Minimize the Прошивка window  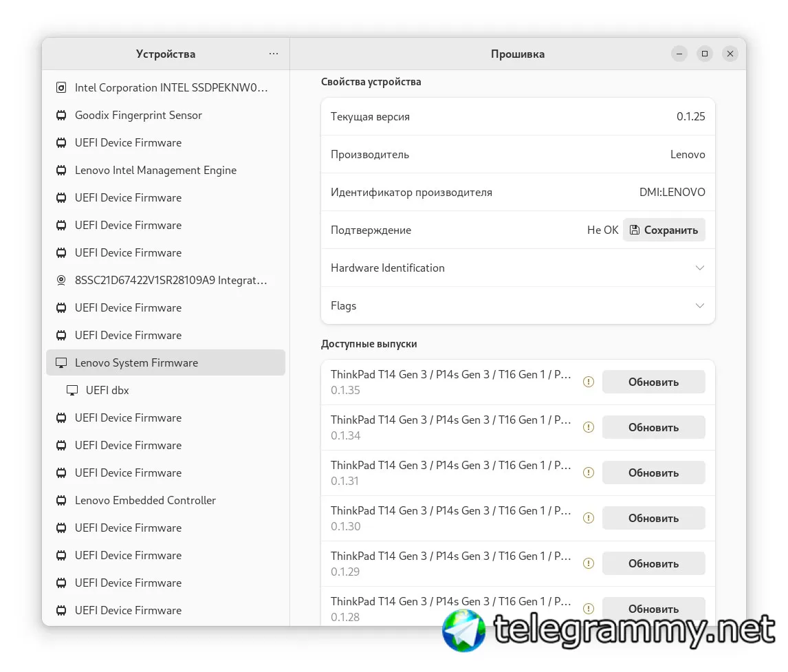coord(679,53)
